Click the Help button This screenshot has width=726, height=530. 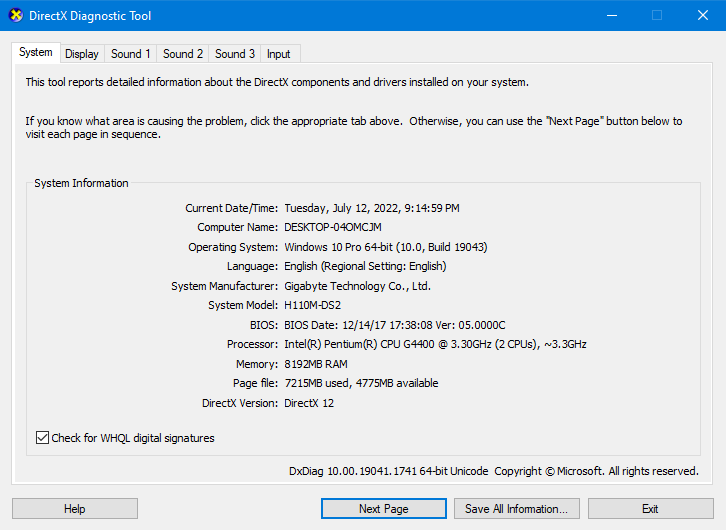pos(74,509)
